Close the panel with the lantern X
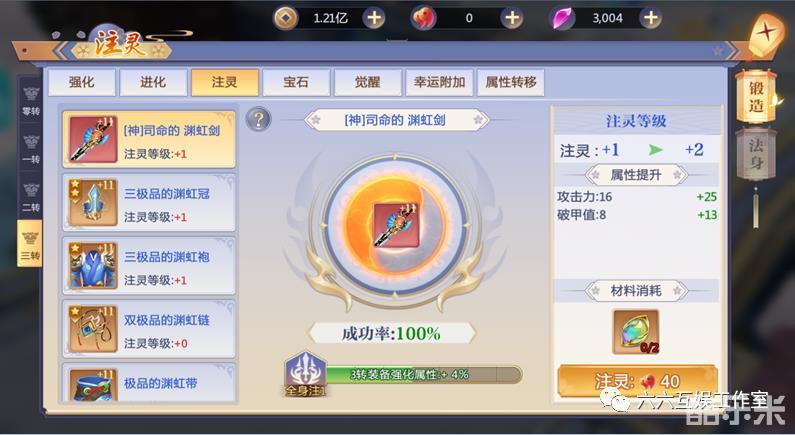 (767, 34)
